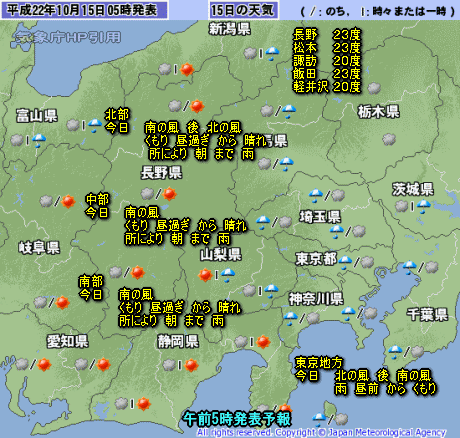Click the 北の風 後 南の風 forecast line
Screen dimensions: 460x438
(383, 376)
